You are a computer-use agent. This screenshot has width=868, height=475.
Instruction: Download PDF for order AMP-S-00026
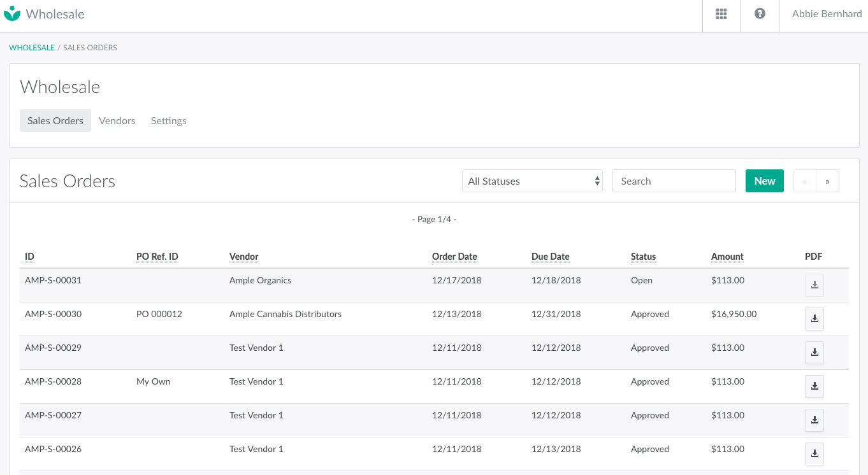(814, 454)
